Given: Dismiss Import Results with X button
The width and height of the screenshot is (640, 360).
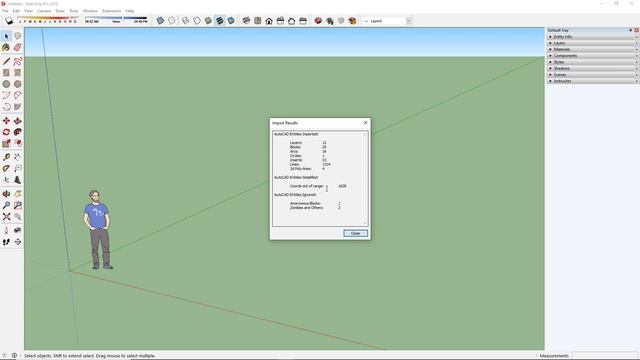Looking at the screenshot, I should point(365,123).
